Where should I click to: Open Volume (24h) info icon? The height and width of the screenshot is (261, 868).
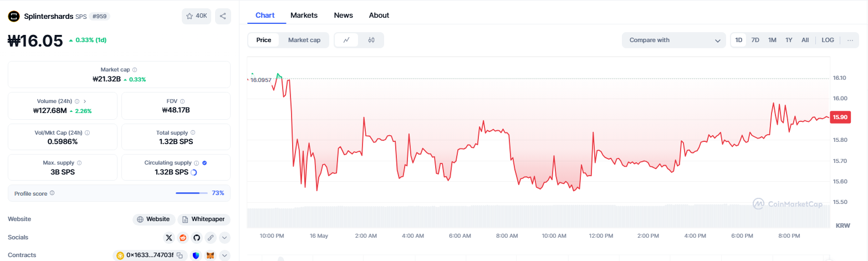(77, 101)
